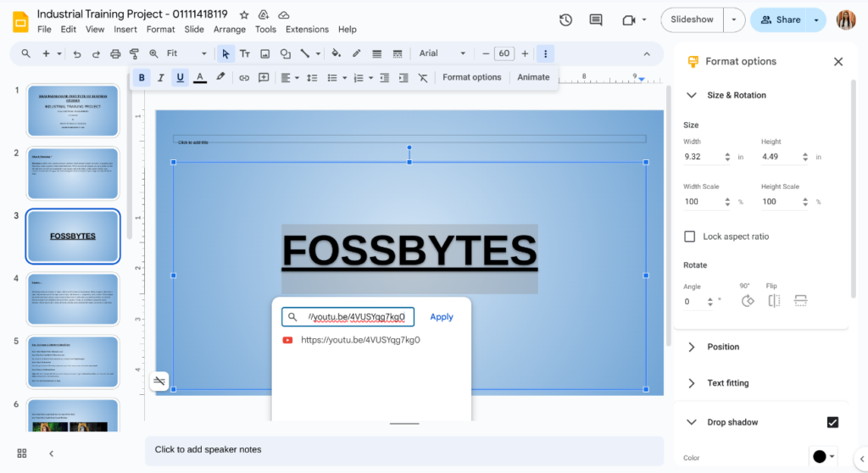Viewport: 868px width, 473px height.
Task: Star the presentation
Action: [x=244, y=15]
